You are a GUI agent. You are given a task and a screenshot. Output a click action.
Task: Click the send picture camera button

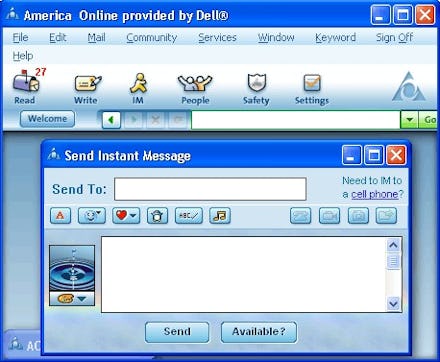(x=358, y=215)
